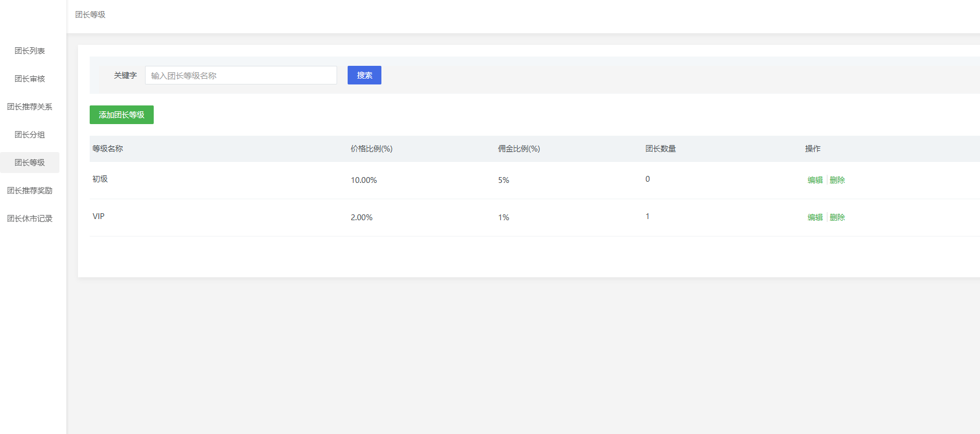Edit the 初级 level row
980x434 pixels.
[815, 180]
